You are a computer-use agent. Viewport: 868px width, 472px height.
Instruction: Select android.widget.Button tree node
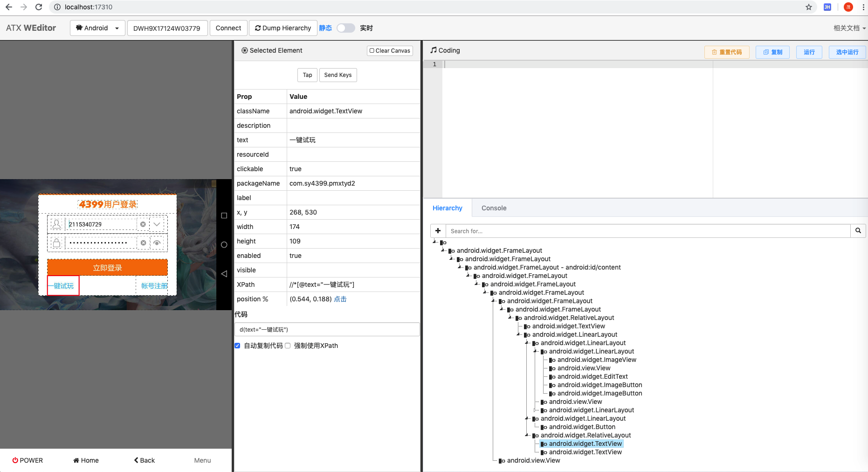point(582,427)
